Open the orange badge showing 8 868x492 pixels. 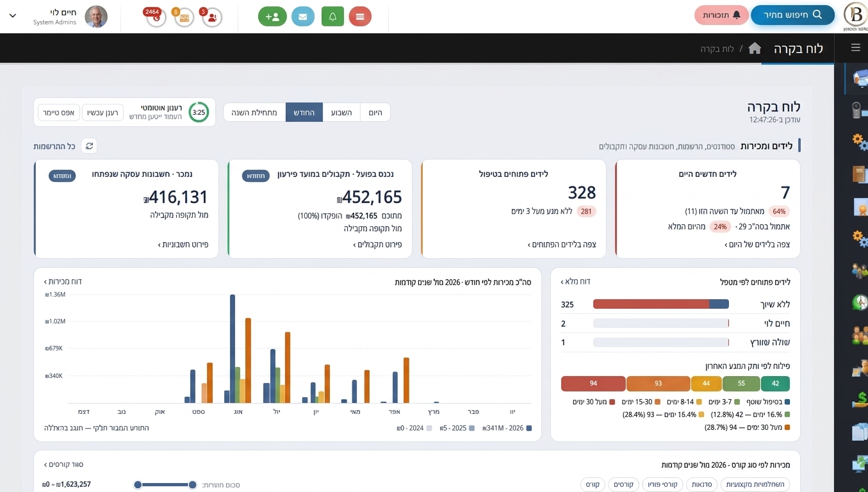pyautogui.click(x=184, y=17)
